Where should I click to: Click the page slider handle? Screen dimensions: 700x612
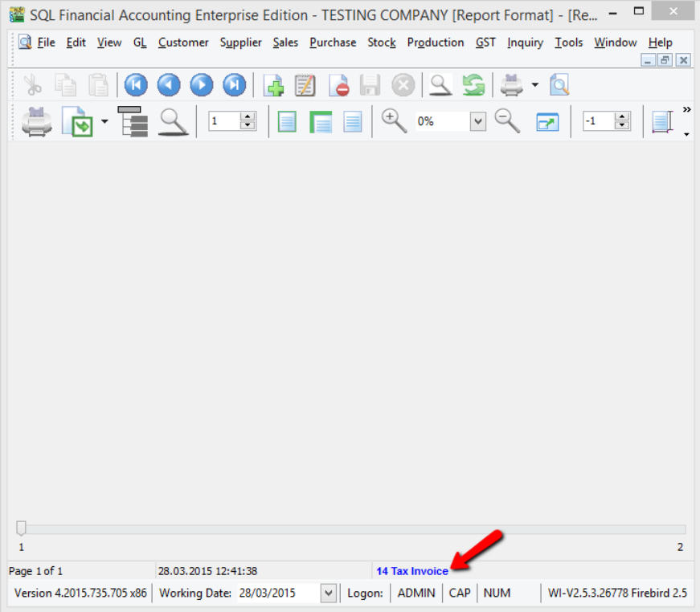coord(21,528)
